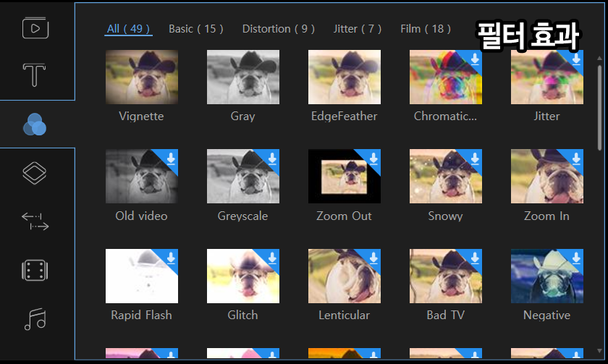Download the Zoom In filter via its arrow badge
This screenshot has height=364, width=608.
pyautogui.click(x=576, y=158)
